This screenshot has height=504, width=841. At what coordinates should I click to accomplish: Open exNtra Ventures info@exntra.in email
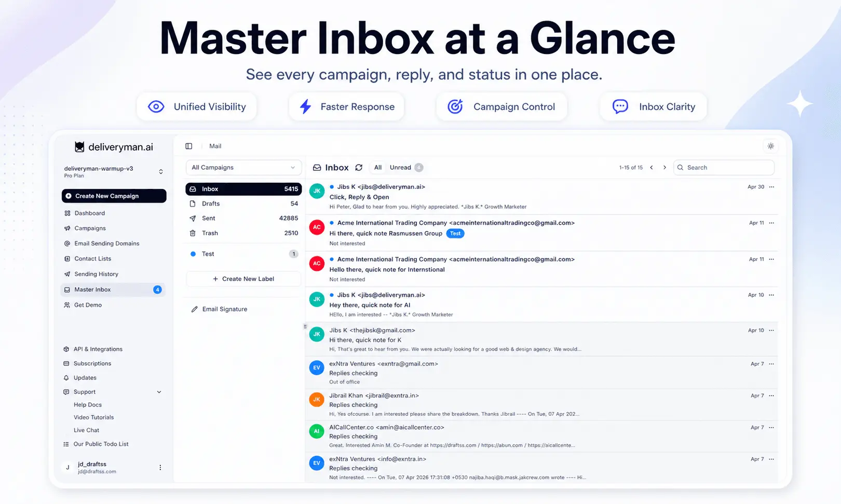pyautogui.click(x=541, y=468)
